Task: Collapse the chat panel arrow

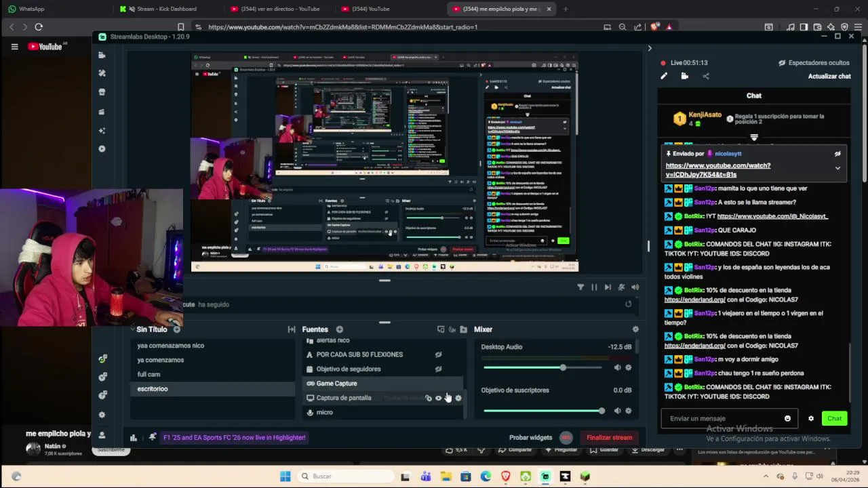Action: coord(649,48)
